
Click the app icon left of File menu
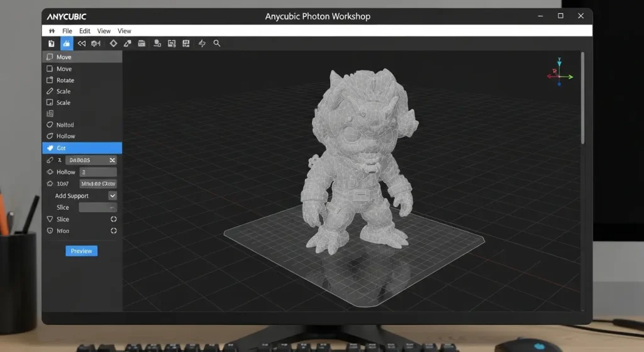click(x=52, y=31)
